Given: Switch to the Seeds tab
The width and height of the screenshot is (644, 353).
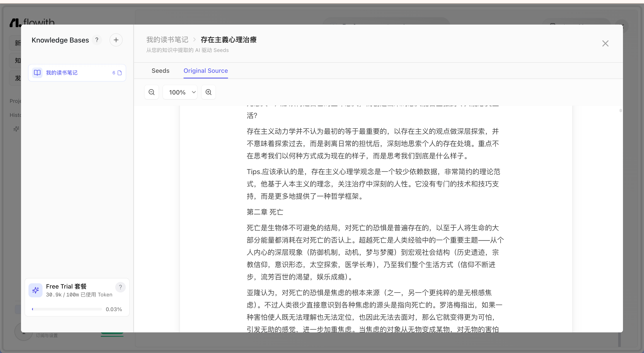Looking at the screenshot, I should coord(161,71).
